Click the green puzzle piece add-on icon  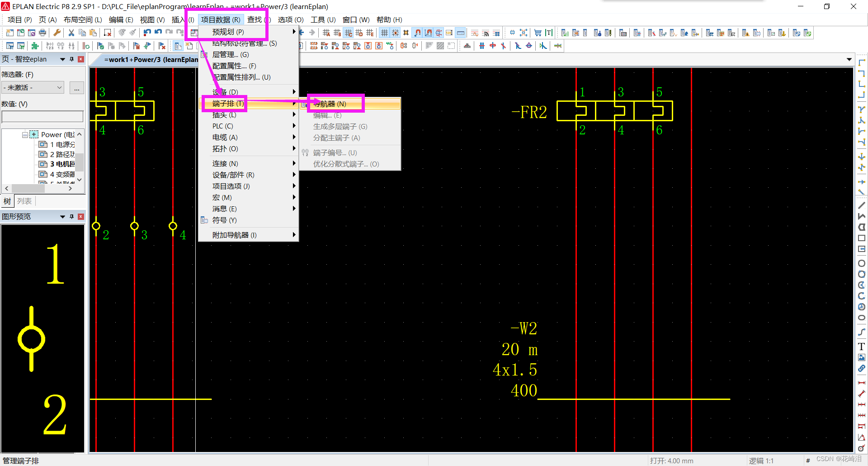click(x=35, y=46)
